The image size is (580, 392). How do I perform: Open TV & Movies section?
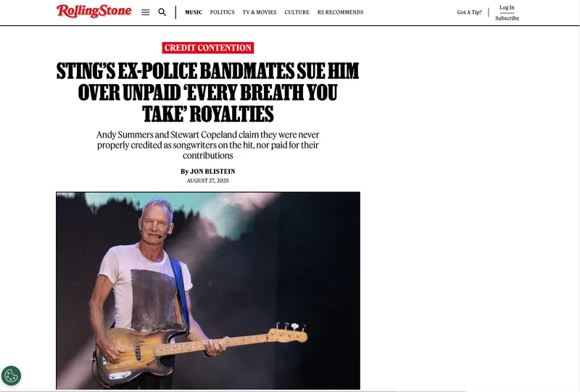pos(260,12)
